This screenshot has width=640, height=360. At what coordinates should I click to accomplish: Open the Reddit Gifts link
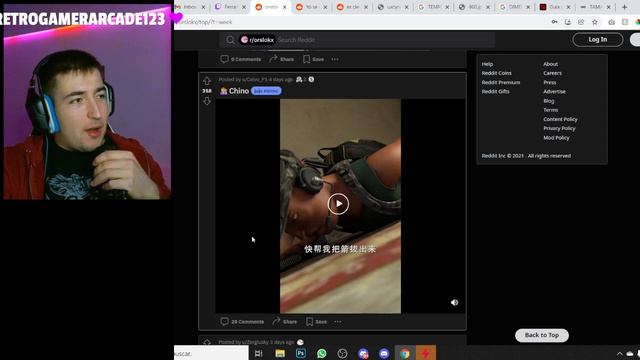(496, 91)
